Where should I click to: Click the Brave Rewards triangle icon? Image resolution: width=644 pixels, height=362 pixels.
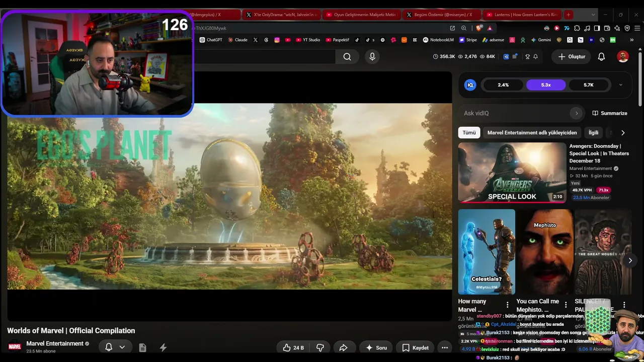[x=490, y=28]
